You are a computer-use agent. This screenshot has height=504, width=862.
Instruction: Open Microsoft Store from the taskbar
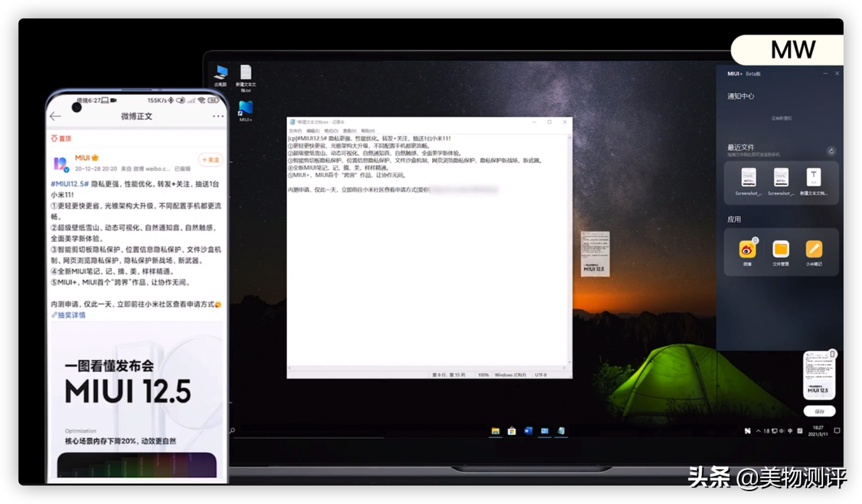(512, 431)
